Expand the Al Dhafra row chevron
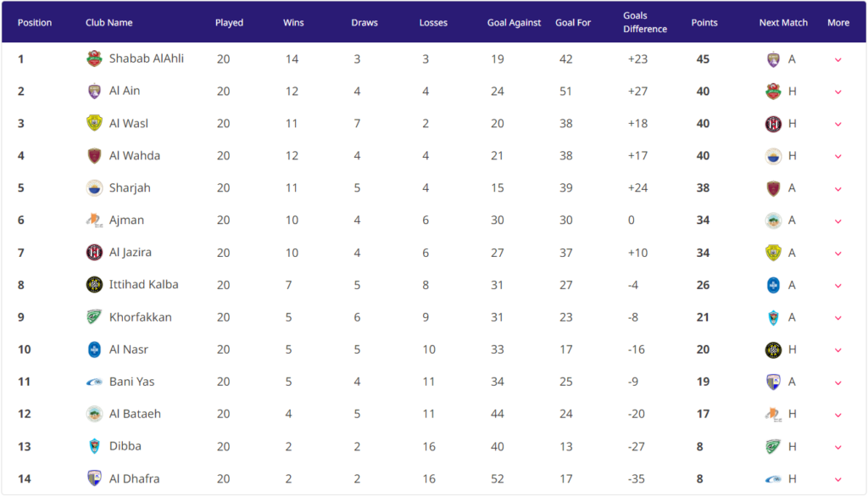This screenshot has height=497, width=868. point(838,479)
